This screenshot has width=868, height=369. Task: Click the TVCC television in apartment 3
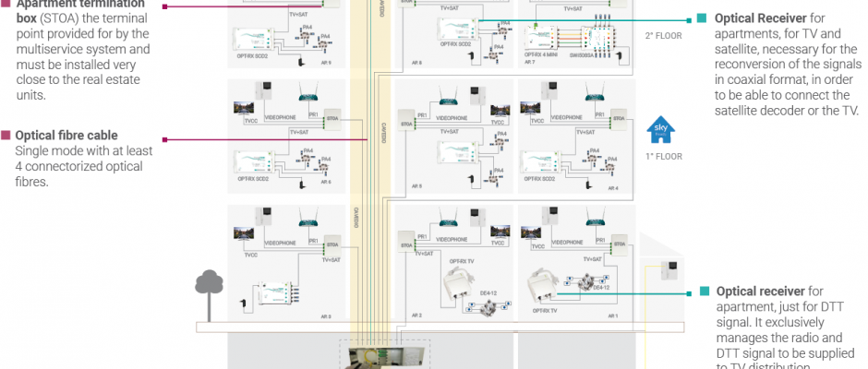point(242,233)
